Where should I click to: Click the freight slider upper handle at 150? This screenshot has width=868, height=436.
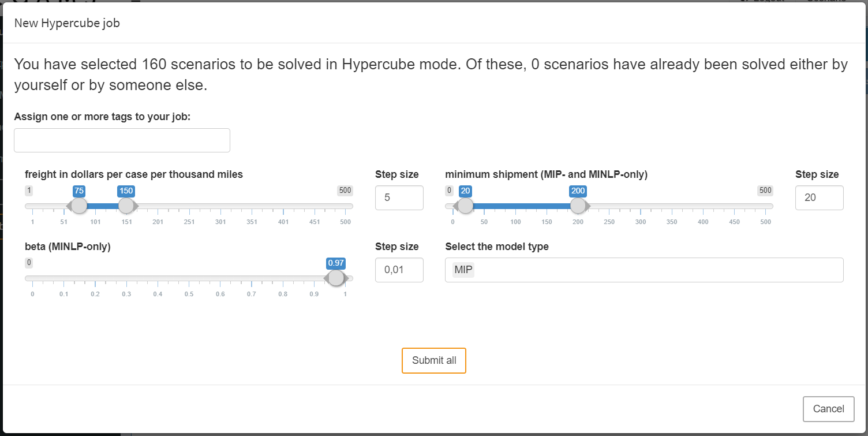click(x=126, y=205)
